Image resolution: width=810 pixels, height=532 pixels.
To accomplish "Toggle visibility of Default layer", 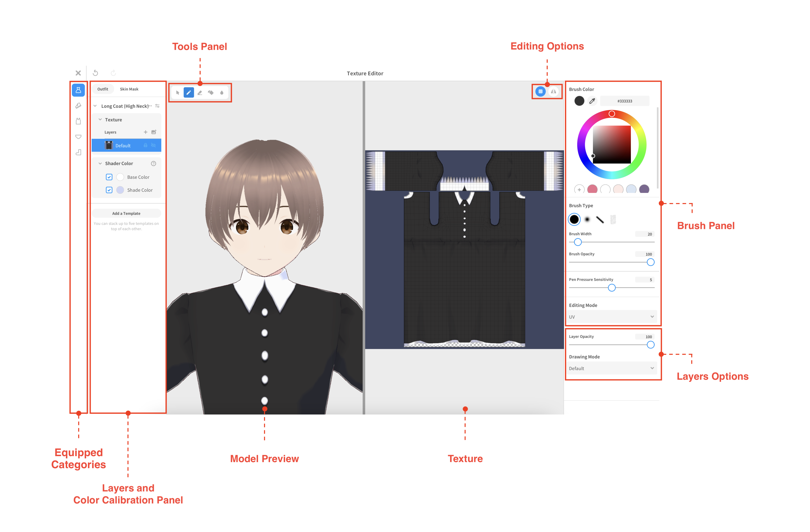I will [153, 145].
